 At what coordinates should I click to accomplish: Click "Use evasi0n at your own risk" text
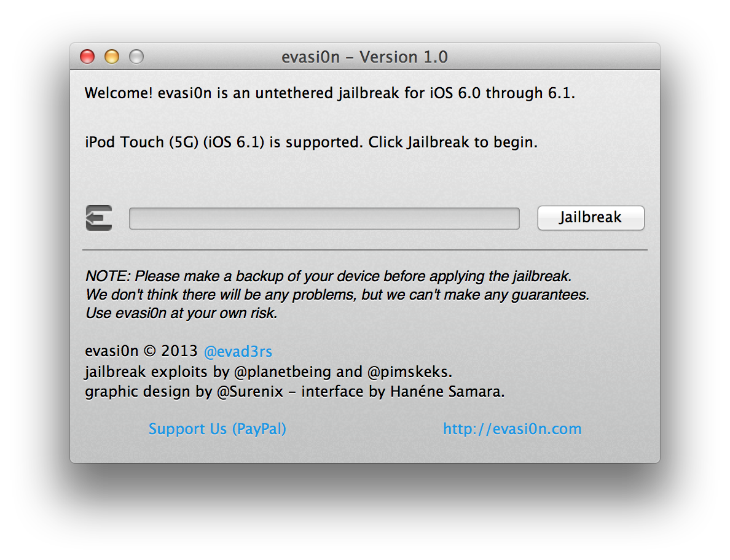[x=182, y=314]
